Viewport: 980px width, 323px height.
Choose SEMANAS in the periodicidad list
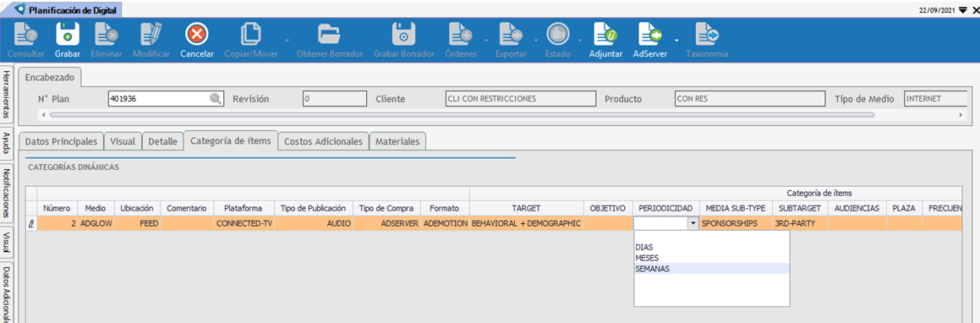point(712,268)
